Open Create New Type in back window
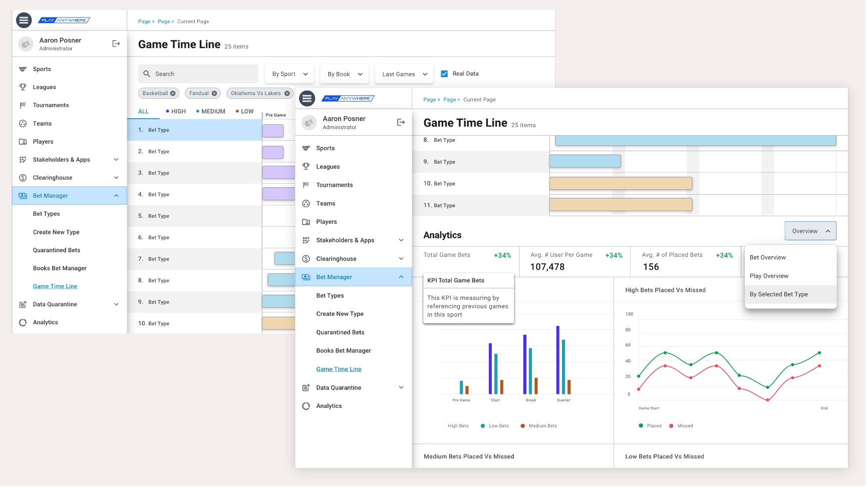The height and width of the screenshot is (489, 868). point(56,232)
